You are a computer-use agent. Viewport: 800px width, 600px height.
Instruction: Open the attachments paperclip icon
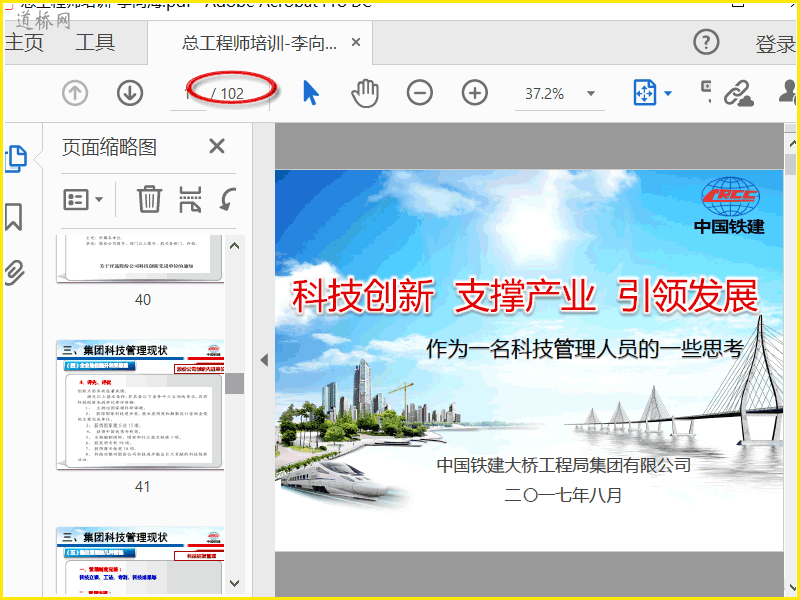coord(14,272)
